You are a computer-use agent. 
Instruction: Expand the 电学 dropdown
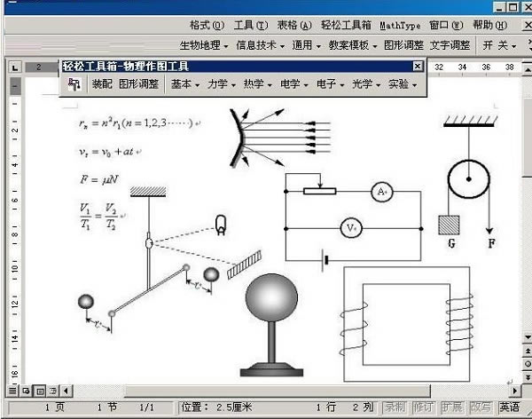tap(293, 84)
